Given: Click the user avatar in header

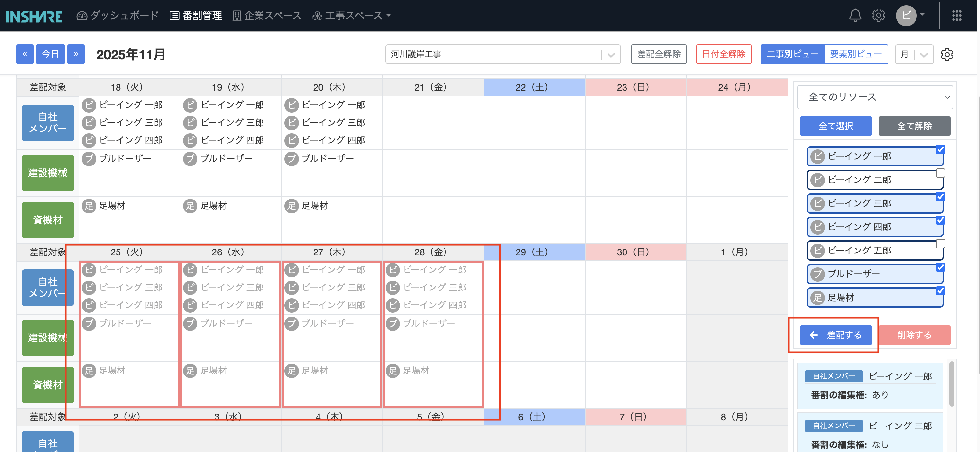Looking at the screenshot, I should click(906, 16).
